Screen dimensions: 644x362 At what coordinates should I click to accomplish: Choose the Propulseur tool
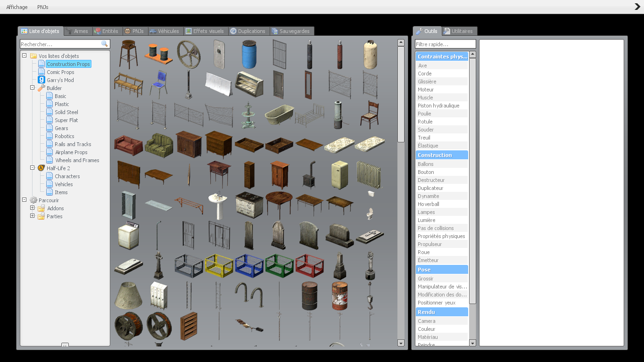(442, 244)
